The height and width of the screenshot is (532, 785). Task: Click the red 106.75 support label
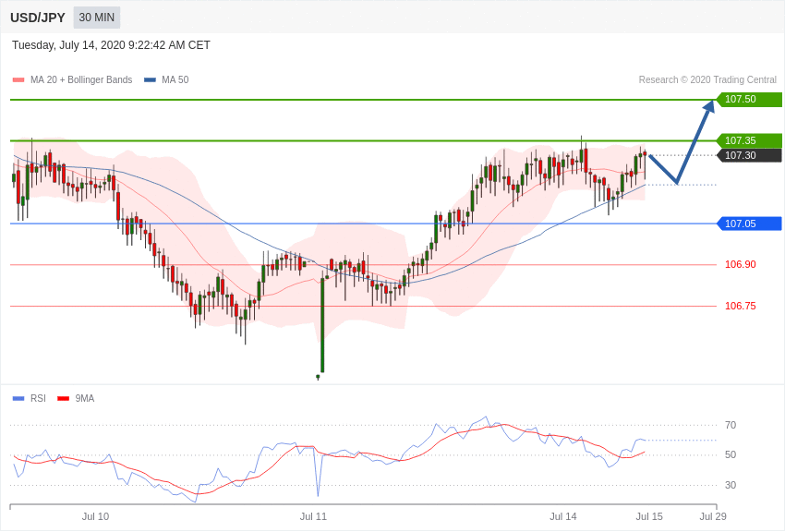[741, 306]
